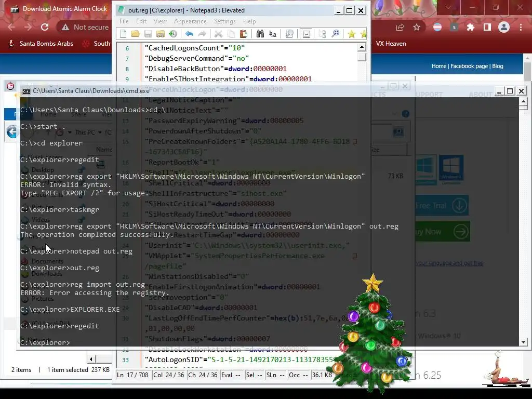Open the Chrome tab search chevron
This screenshot has height=399, width=532.
point(448,7)
